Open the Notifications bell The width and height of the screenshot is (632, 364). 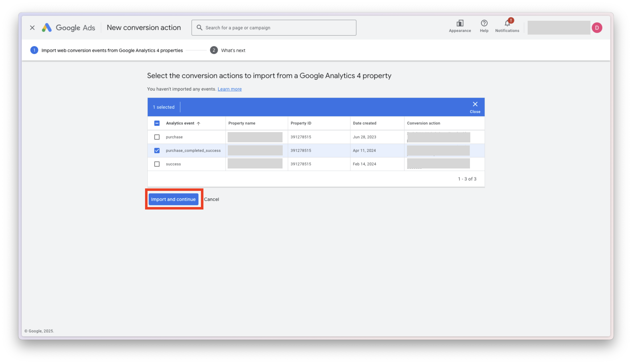pyautogui.click(x=507, y=24)
